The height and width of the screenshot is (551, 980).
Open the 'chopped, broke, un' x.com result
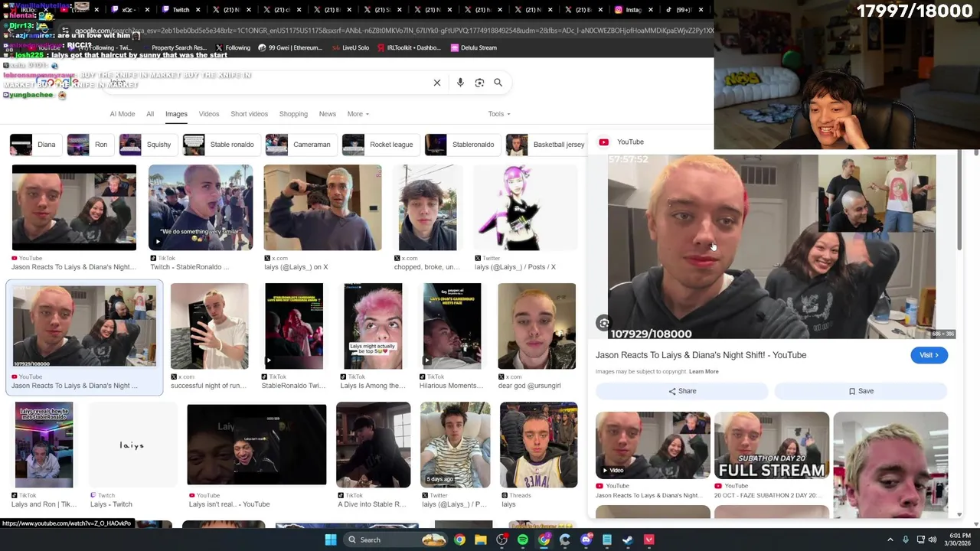427,207
